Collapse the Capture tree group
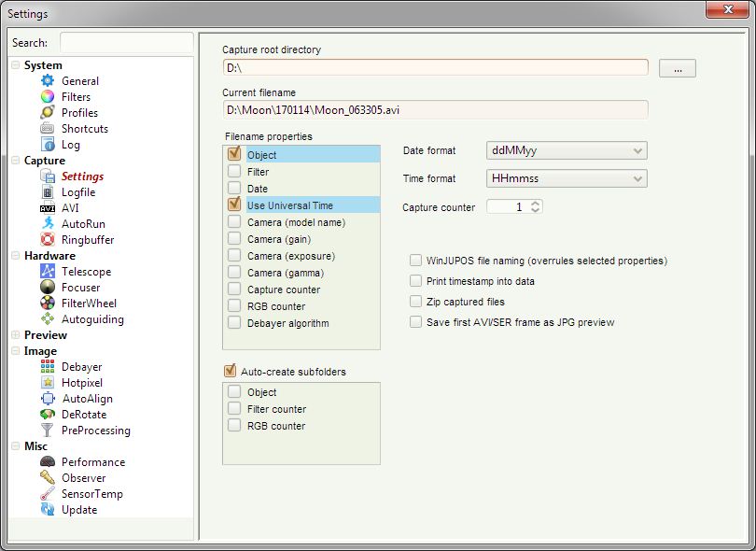The image size is (756, 551). coord(16,161)
